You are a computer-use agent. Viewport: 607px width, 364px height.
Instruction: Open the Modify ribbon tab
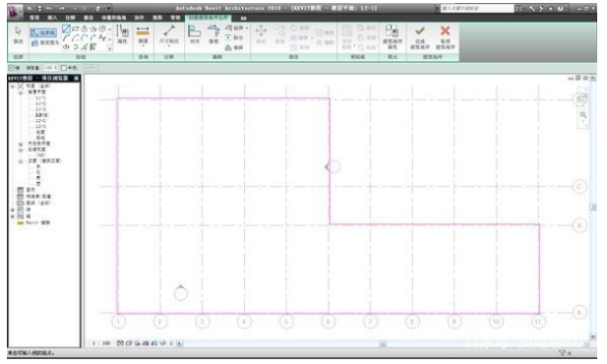point(89,18)
